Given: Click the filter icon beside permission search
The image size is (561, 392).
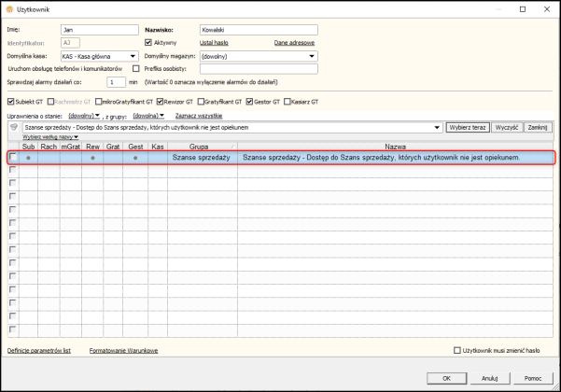Looking at the screenshot, I should 14,127.
